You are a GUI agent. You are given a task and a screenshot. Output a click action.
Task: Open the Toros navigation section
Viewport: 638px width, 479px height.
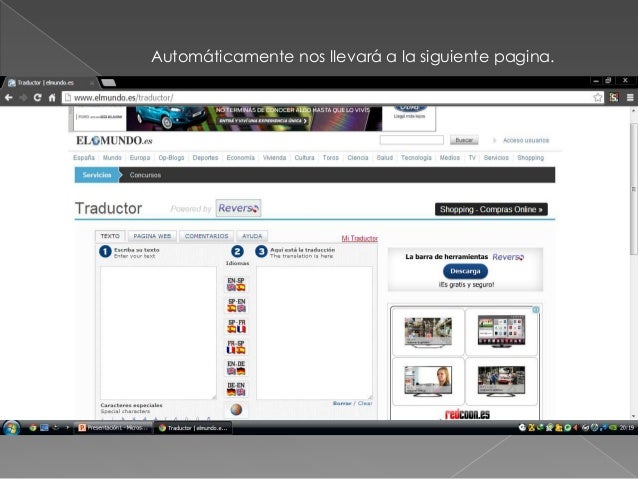(x=330, y=157)
